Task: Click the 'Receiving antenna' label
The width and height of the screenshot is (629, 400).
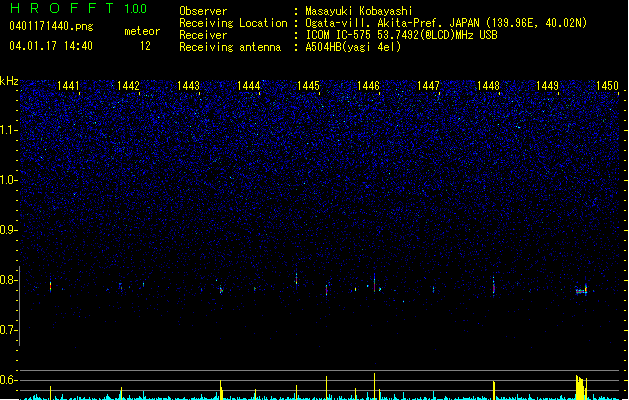Action: pyautogui.click(x=230, y=47)
